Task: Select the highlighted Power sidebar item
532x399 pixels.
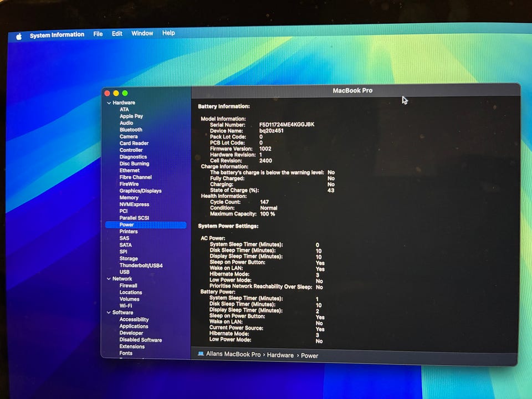Action: coord(146,224)
